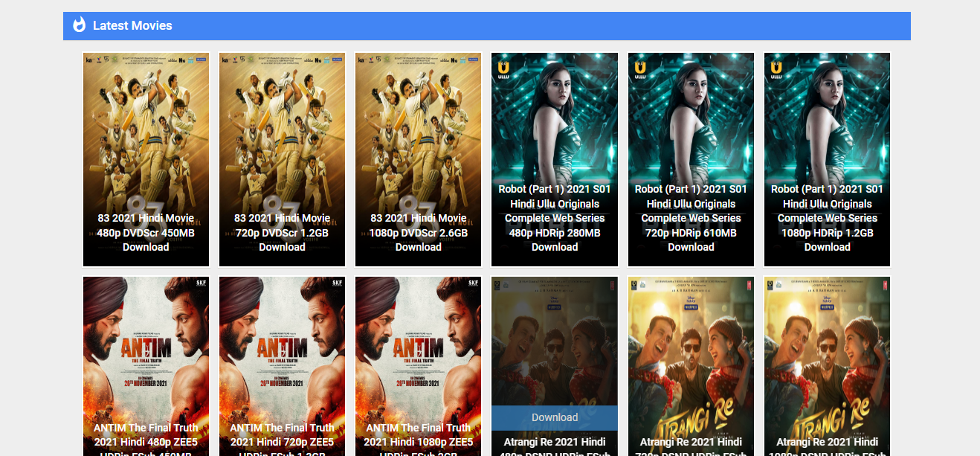This screenshot has height=456, width=980.
Task: Select Robot Part 1 720p HDRip 610MB title link
Action: 691,218
